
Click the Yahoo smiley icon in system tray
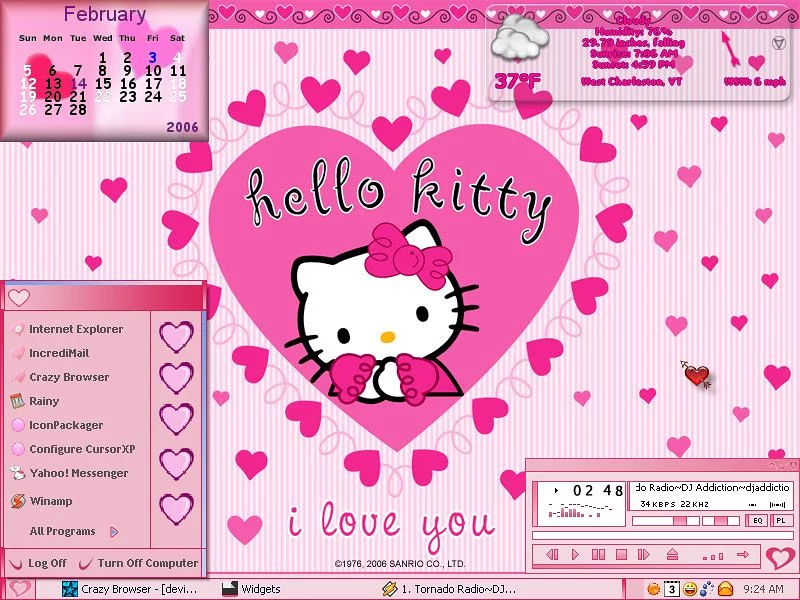[x=689, y=589]
